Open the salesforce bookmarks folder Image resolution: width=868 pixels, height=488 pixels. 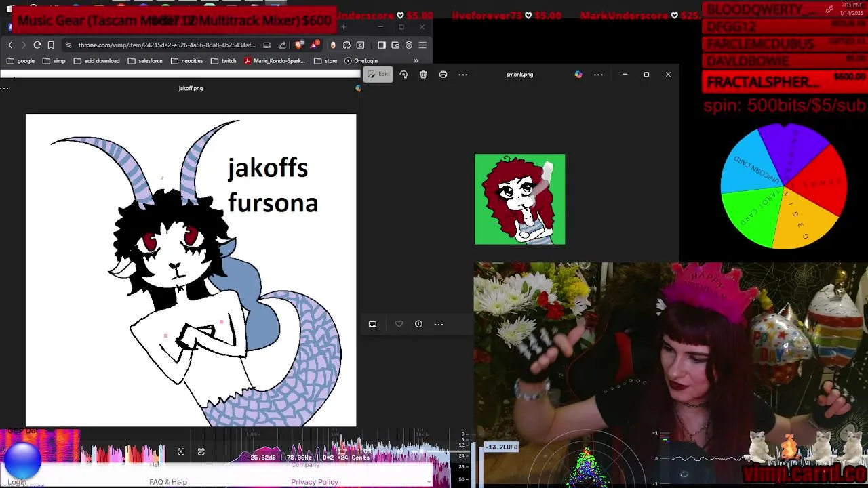[145, 61]
